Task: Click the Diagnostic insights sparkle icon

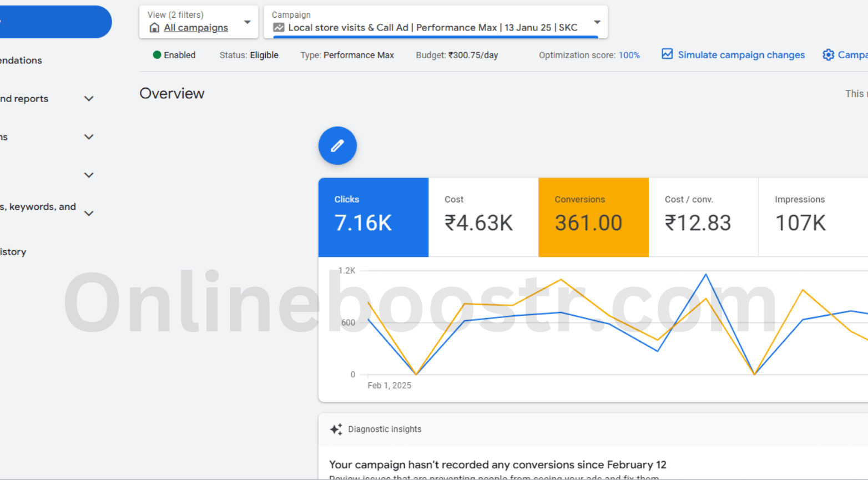Action: click(336, 429)
